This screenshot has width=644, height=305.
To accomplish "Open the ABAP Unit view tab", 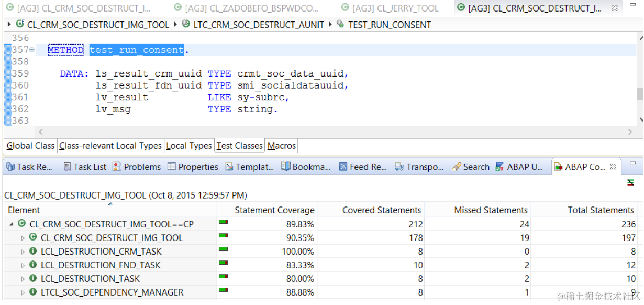I will point(519,167).
